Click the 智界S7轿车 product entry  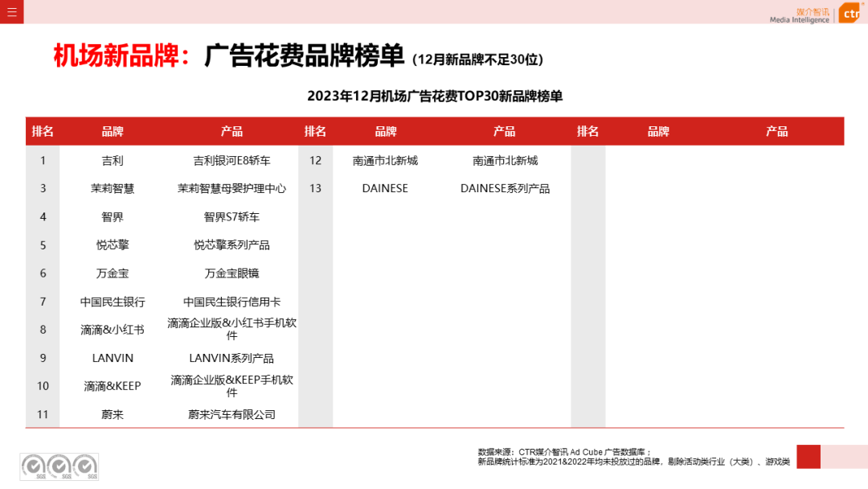click(x=231, y=216)
